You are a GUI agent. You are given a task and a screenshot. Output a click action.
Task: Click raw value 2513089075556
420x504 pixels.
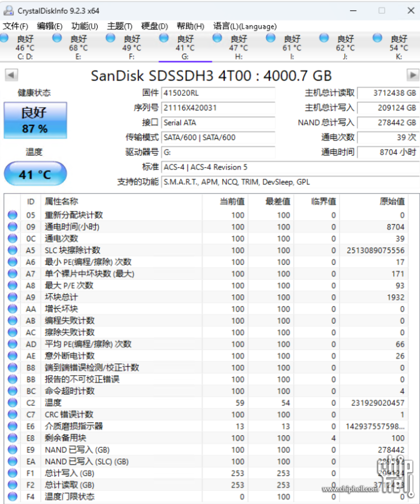(x=375, y=250)
